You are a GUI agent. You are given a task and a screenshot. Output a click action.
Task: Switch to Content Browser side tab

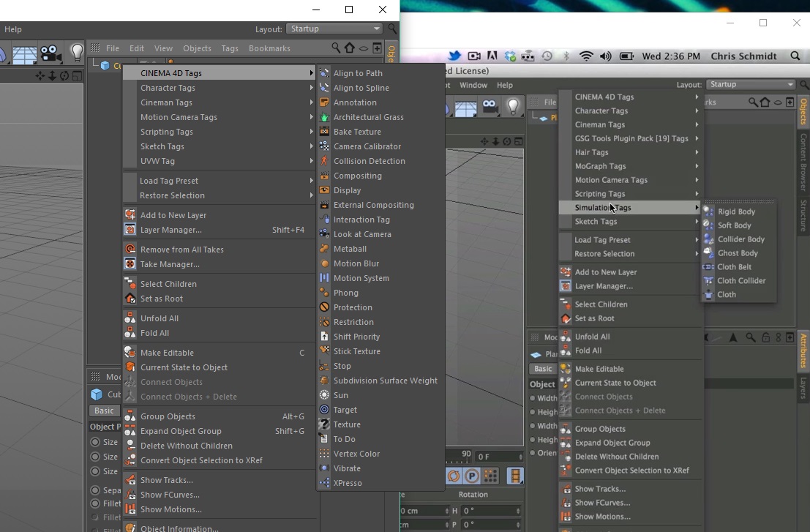point(803,162)
